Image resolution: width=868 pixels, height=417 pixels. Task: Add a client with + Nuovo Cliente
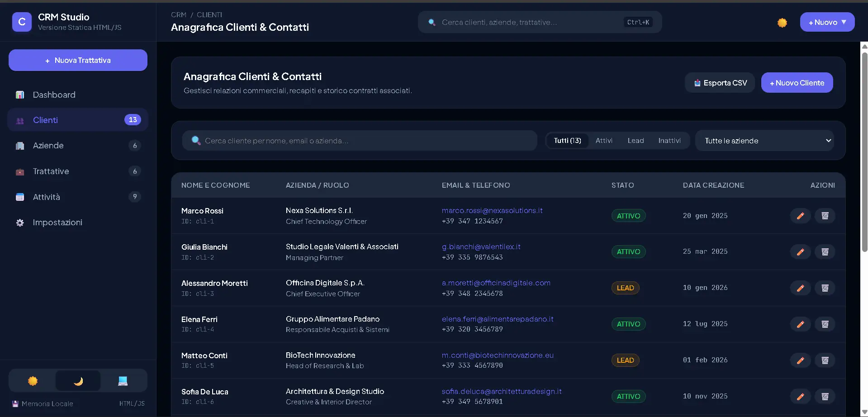[797, 83]
